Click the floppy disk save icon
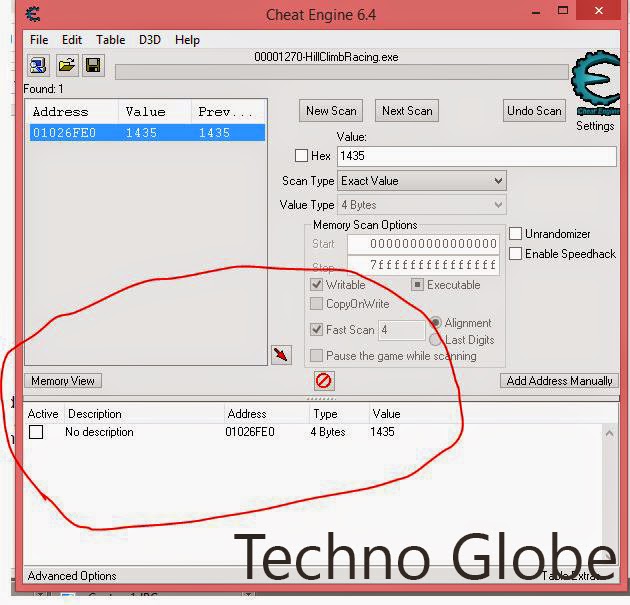Screen dimensions: 630x605 94,65
